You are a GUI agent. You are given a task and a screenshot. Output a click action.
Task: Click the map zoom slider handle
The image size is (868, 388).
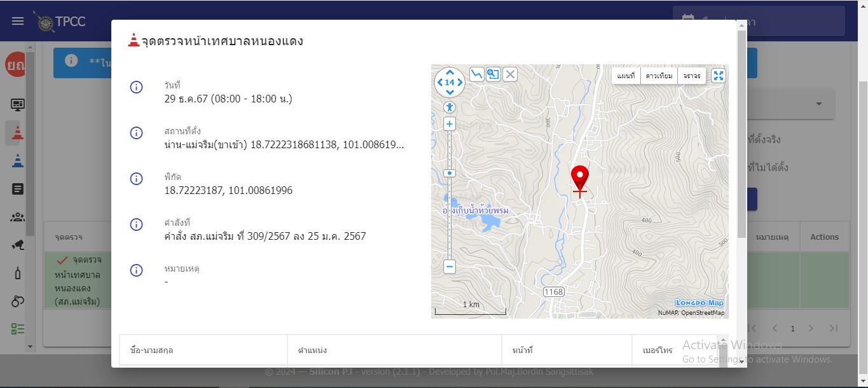click(450, 173)
